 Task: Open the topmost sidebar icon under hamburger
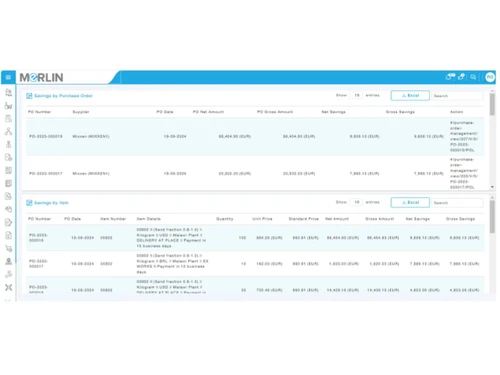(8, 93)
